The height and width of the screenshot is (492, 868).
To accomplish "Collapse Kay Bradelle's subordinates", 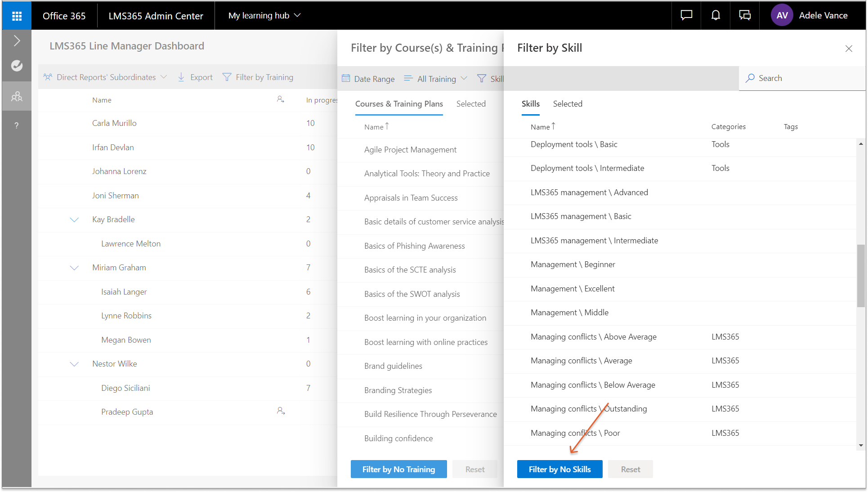I will (74, 219).
